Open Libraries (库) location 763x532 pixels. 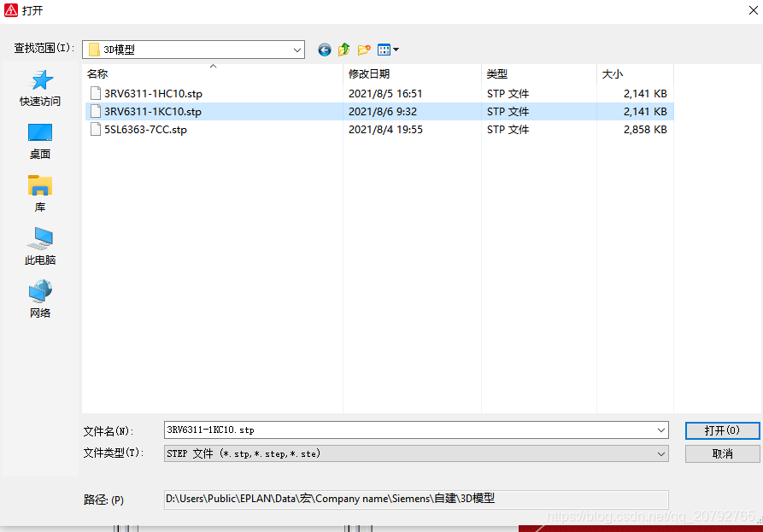[40, 195]
